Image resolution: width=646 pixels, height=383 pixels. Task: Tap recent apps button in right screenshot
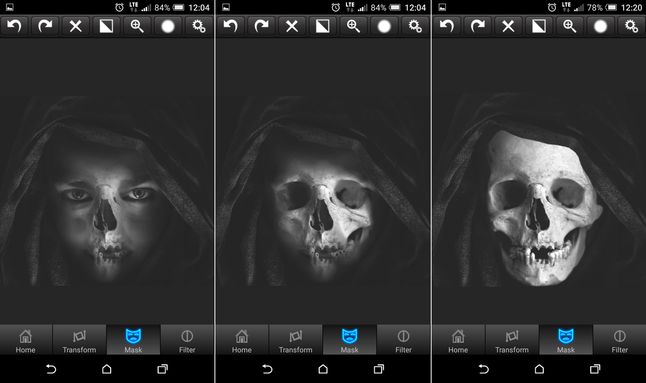(x=595, y=369)
